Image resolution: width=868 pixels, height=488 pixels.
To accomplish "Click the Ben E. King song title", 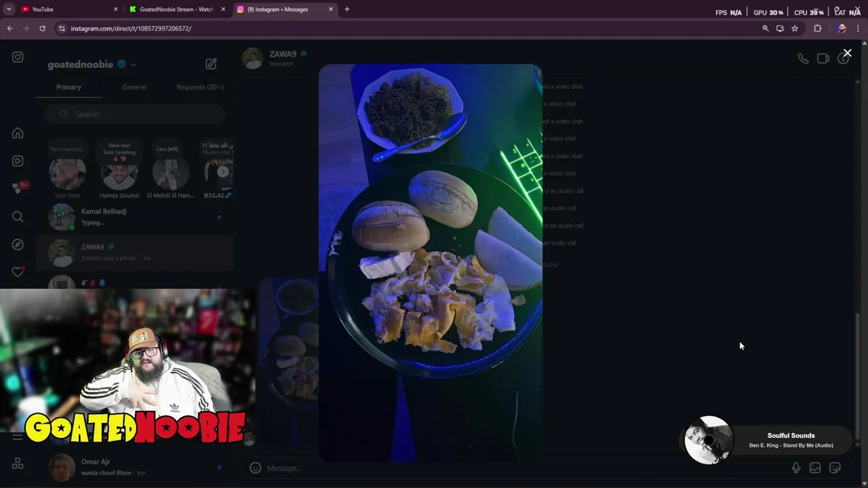I will click(791, 445).
